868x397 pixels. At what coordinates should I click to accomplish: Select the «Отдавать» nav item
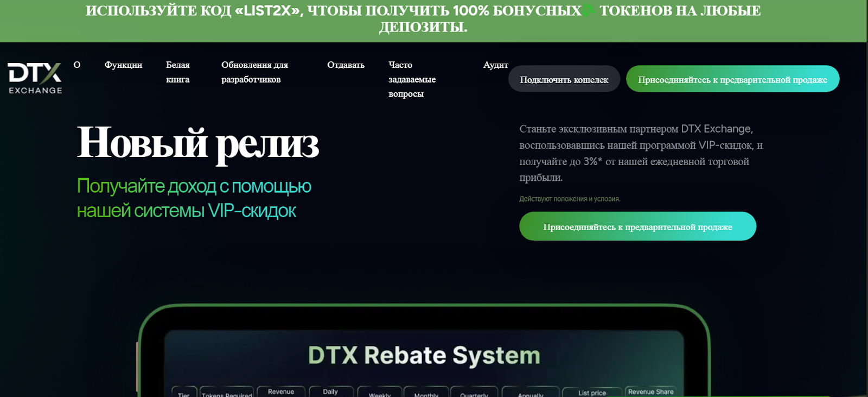(x=346, y=65)
